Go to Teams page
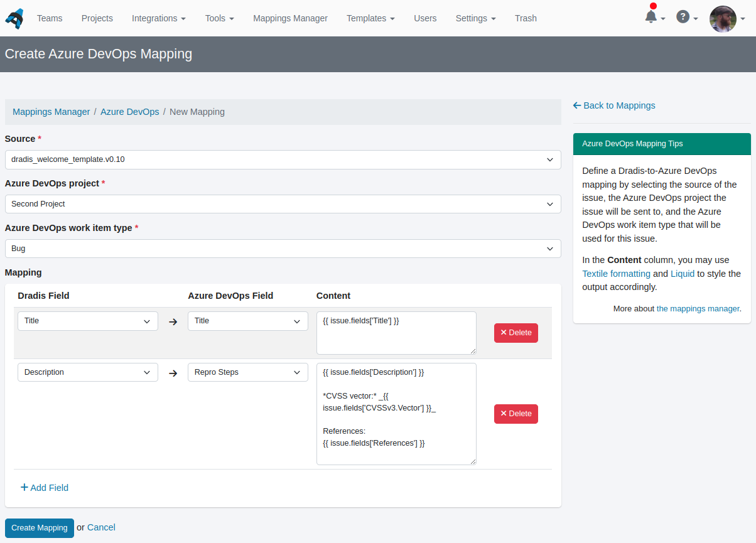Viewport: 756px width, 543px height. 50,18
